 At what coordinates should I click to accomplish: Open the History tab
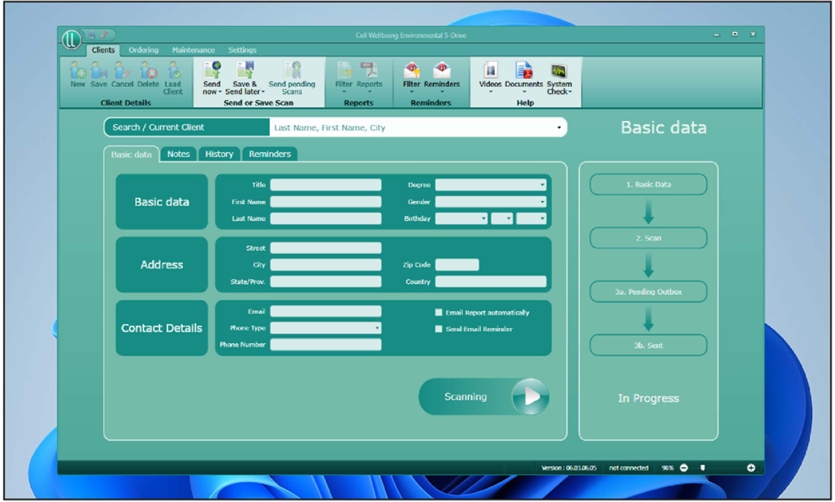coord(219,154)
